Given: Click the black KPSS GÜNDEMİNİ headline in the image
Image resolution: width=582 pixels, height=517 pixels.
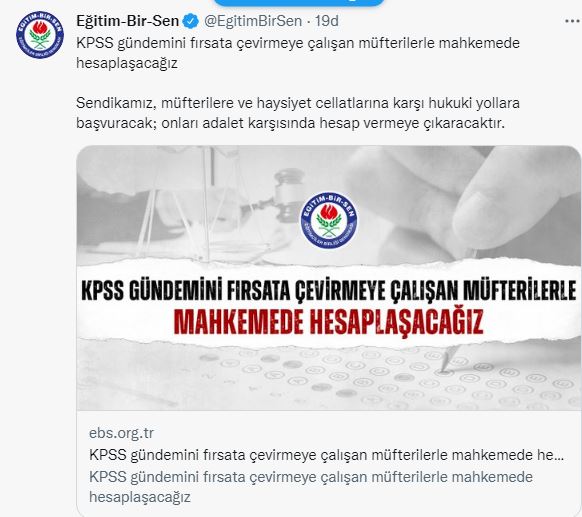Looking at the screenshot, I should (329, 291).
